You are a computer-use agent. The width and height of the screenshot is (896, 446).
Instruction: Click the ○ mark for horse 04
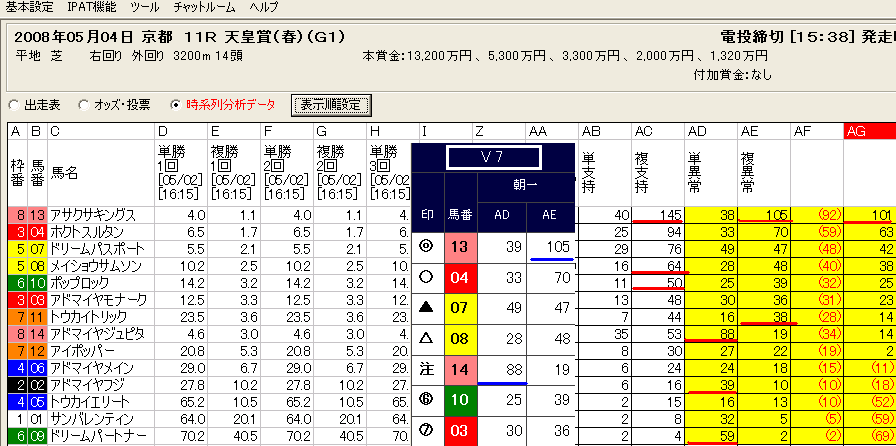point(426,277)
